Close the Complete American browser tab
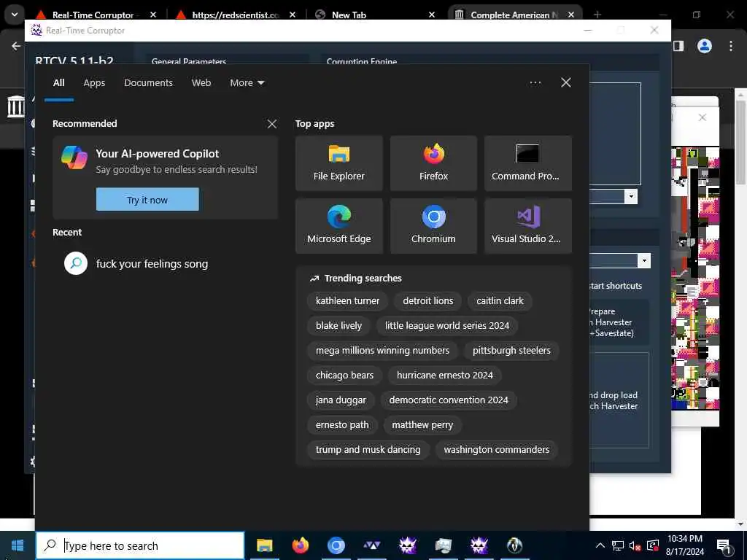The image size is (747, 560). click(570, 15)
